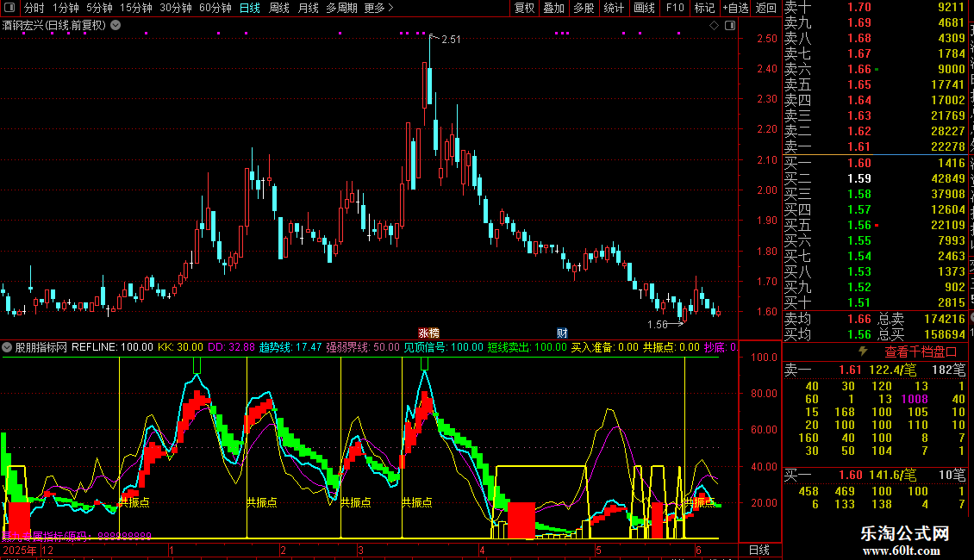Open the 统计 statistics tool
Screen dimensions: 974x560
tap(614, 8)
